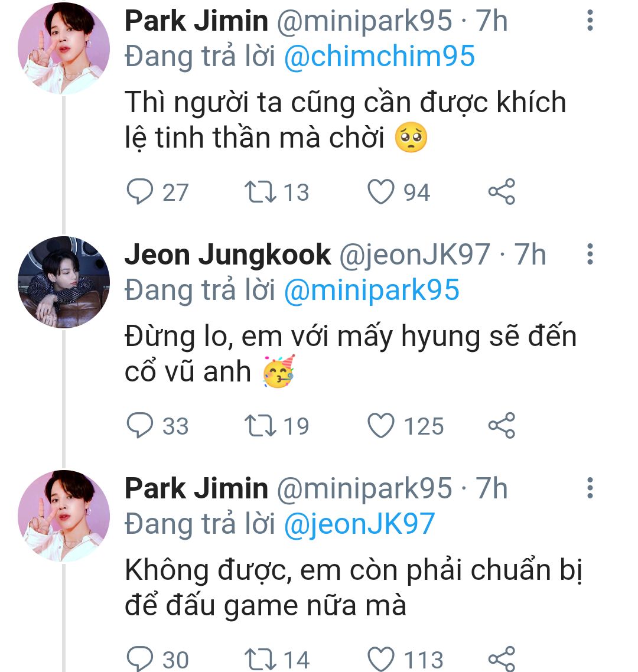Open the @chimchim95 mention link
This screenshot has width=638, height=672.
pos(379,57)
